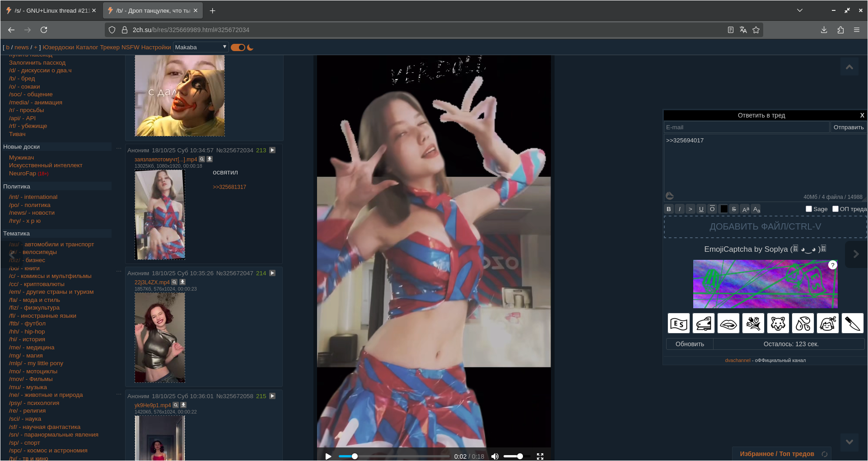Apply overline formatting in reply form
The image size is (868, 461).
pyautogui.click(x=712, y=209)
